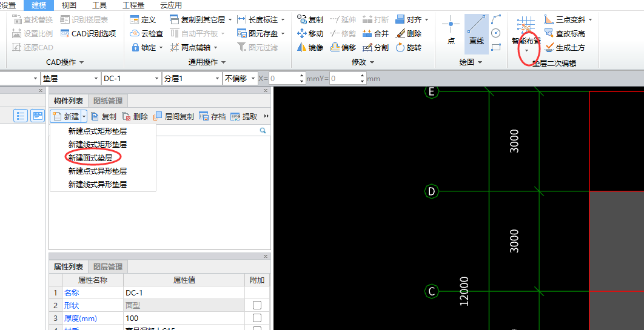Click the 提取 extract icon

[x=235, y=116]
